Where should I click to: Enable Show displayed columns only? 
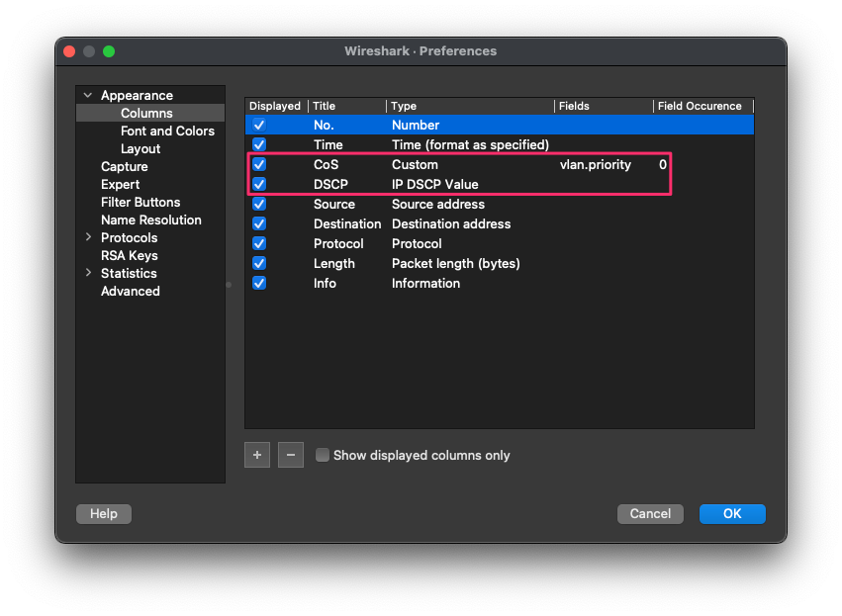pos(323,455)
